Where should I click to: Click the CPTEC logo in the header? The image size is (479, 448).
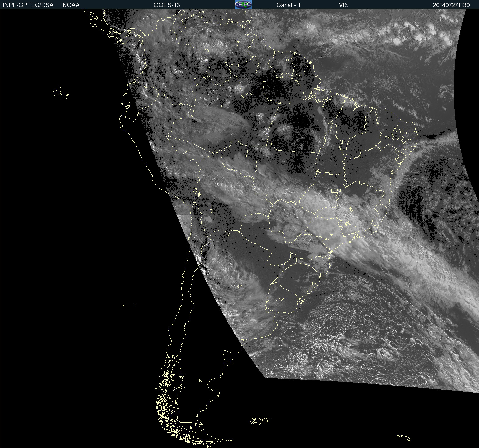click(x=243, y=5)
